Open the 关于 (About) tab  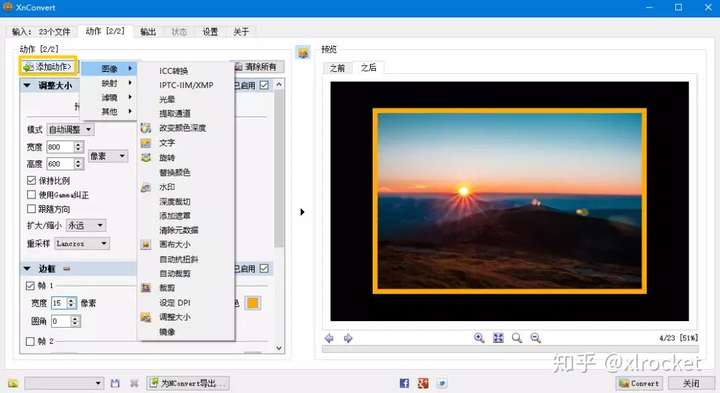pos(241,32)
